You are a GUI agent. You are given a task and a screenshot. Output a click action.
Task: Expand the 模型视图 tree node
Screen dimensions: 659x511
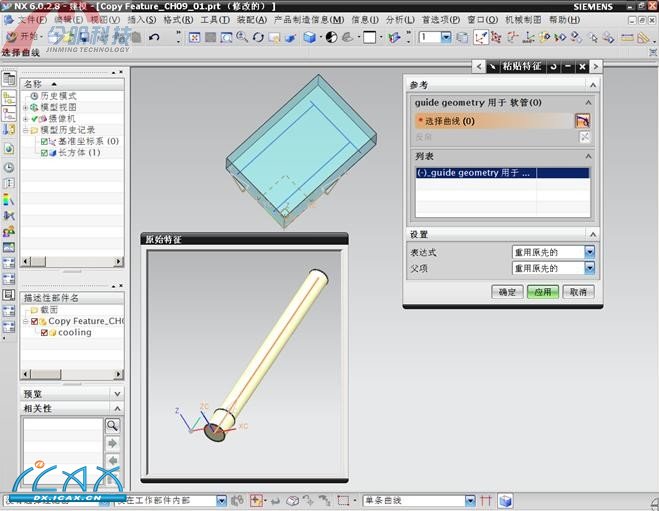pyautogui.click(x=26, y=107)
